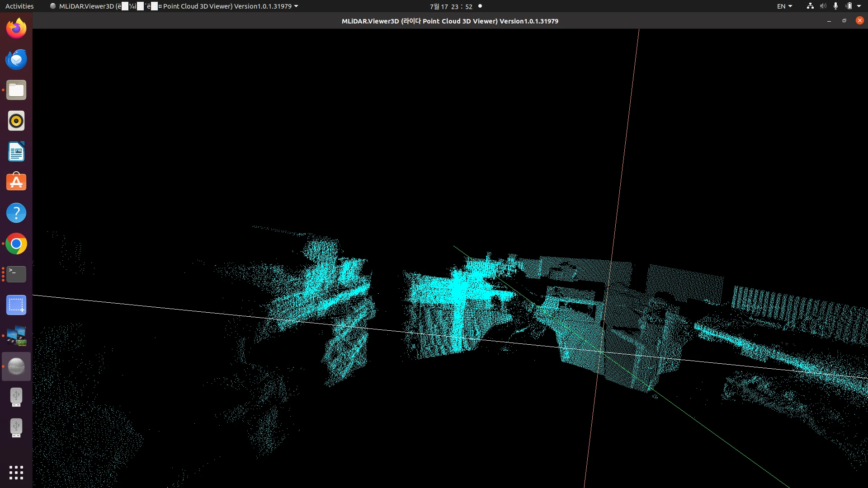
Task: Minimize the MLiDAR Viewer3D window
Action: pyautogui.click(x=829, y=21)
